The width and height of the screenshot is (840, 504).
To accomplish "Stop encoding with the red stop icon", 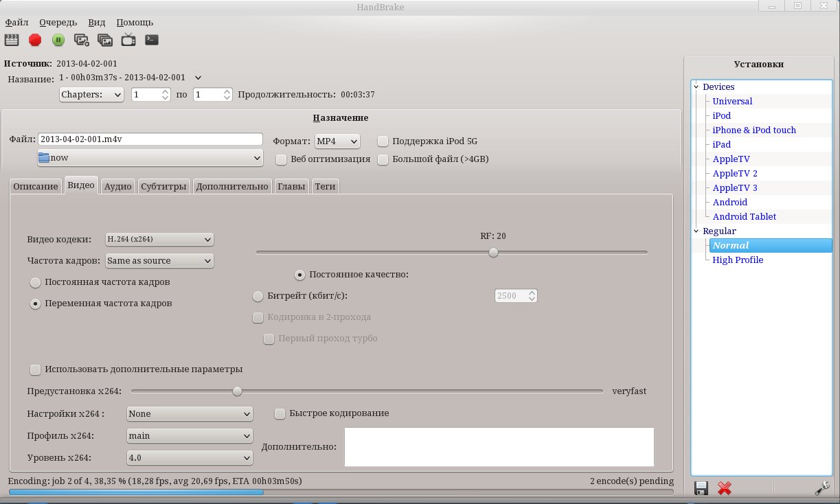I will tap(35, 40).
